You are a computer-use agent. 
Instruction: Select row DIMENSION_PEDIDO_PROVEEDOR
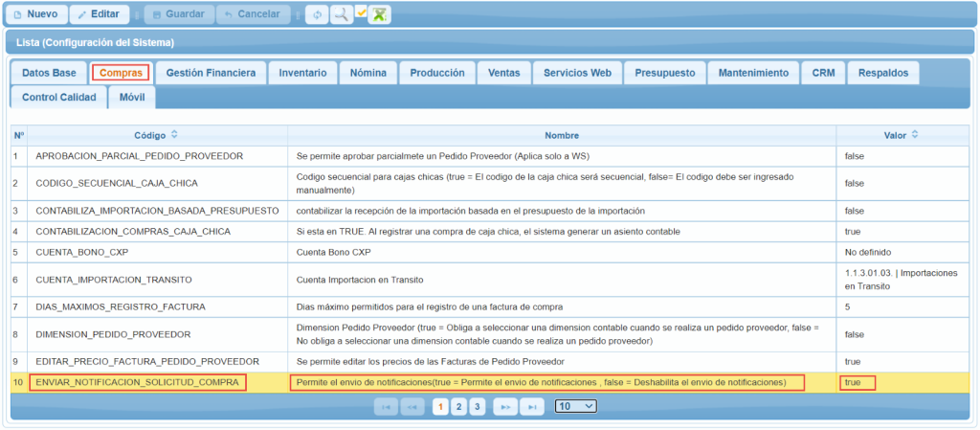click(x=491, y=334)
